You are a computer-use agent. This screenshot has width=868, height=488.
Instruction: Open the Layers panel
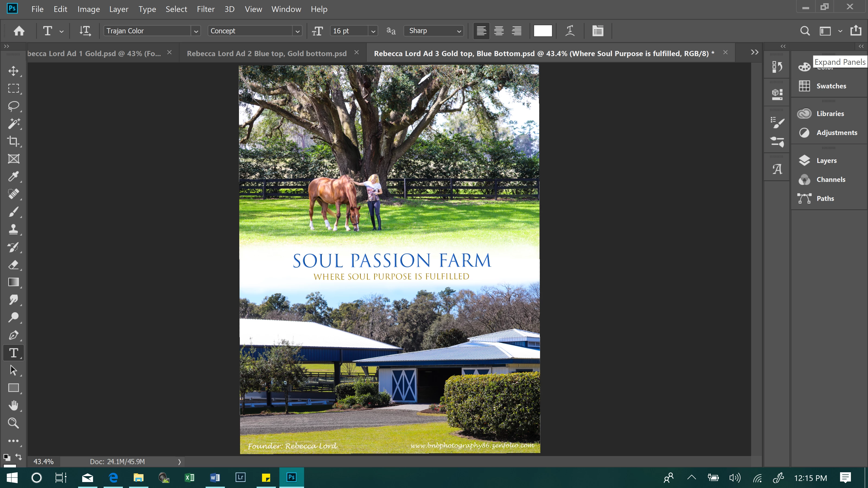(x=826, y=160)
